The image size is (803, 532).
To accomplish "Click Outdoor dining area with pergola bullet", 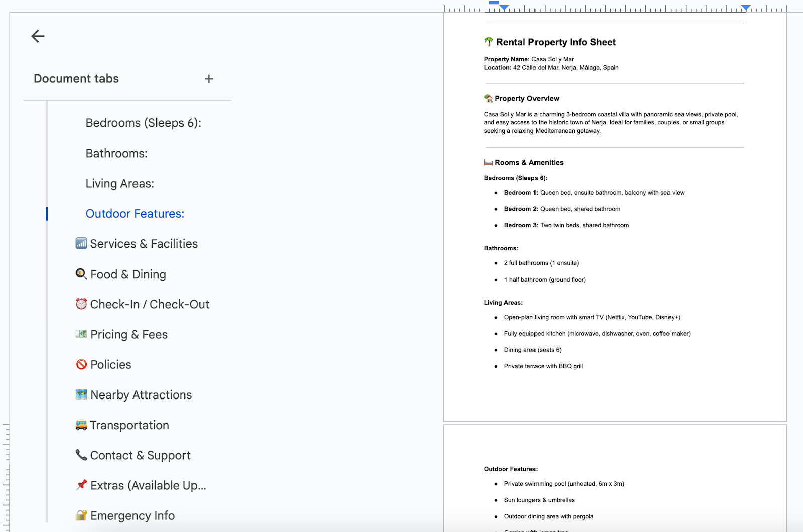I will pyautogui.click(x=549, y=516).
